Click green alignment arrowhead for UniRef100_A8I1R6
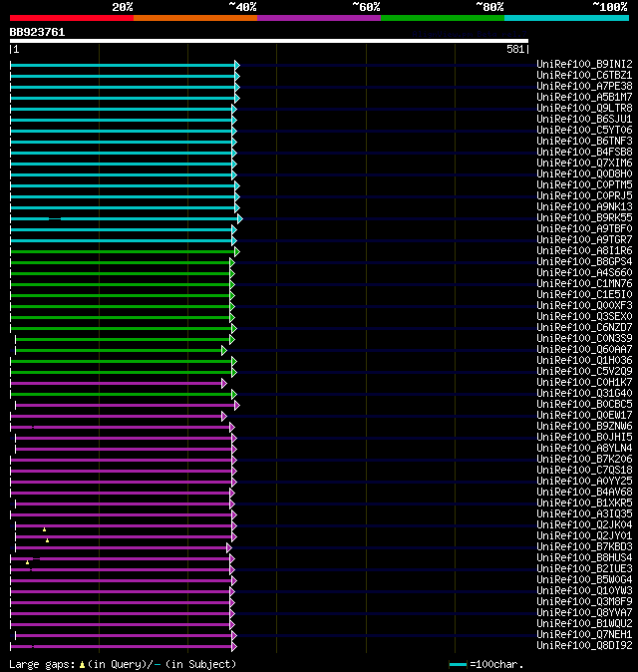The width and height of the screenshot is (638, 672). click(x=237, y=251)
